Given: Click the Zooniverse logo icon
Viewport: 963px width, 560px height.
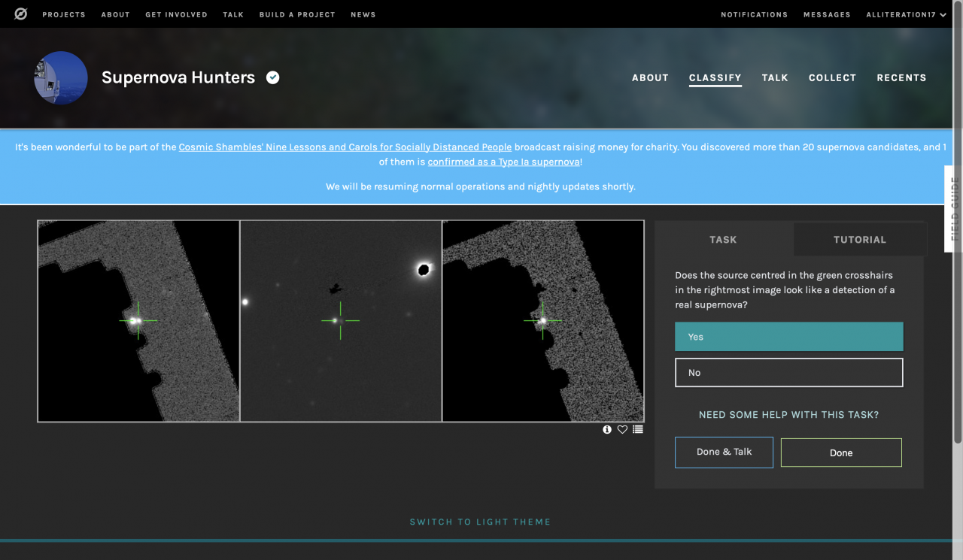Looking at the screenshot, I should [21, 14].
